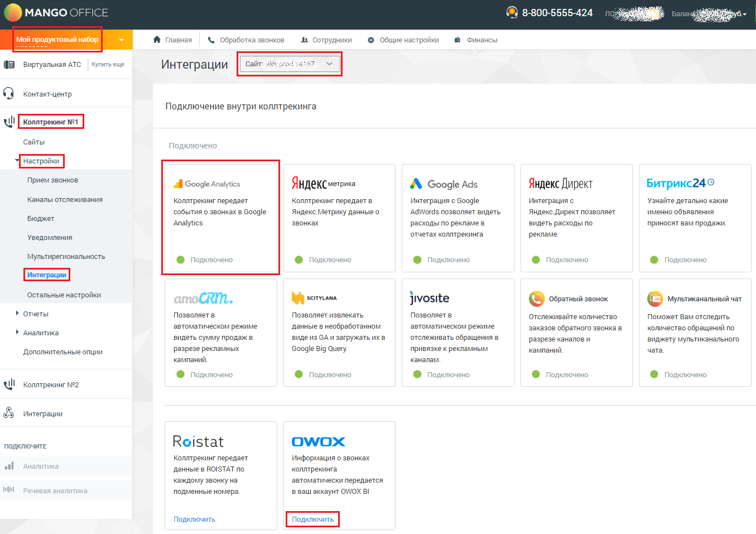Open the Главная home icon

157,40
